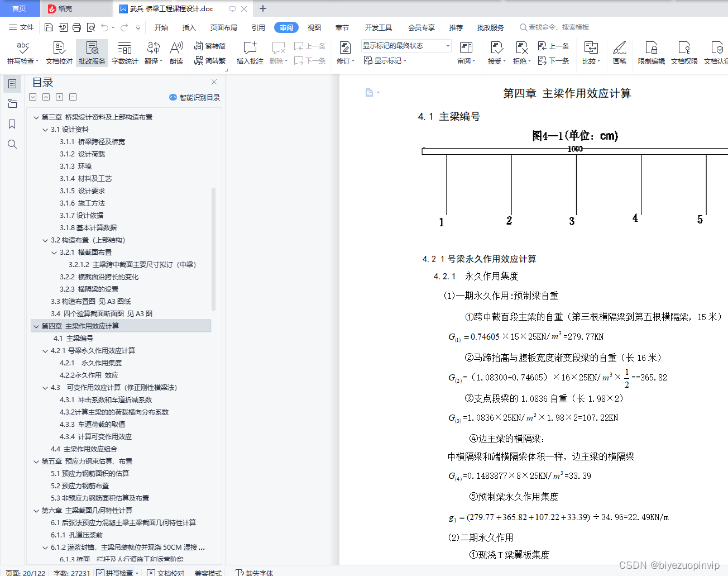This screenshot has width=728, height=576.
Task: Collapse the 第五章 预应力钢束估算 node
Action: click(x=36, y=461)
